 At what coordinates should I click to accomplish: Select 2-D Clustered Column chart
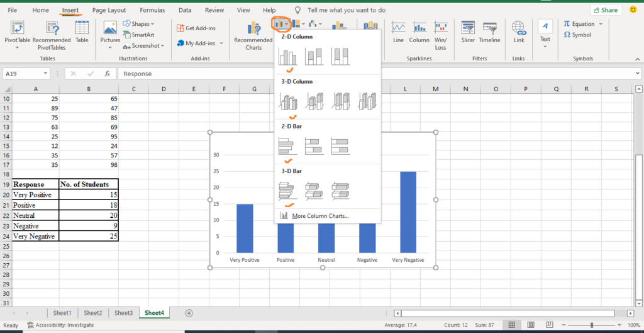tap(287, 56)
